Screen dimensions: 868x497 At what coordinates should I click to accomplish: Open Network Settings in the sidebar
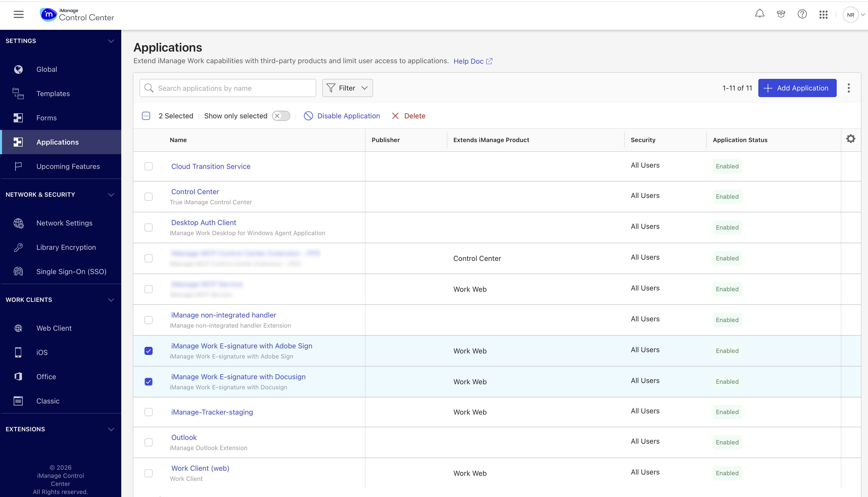point(61,223)
